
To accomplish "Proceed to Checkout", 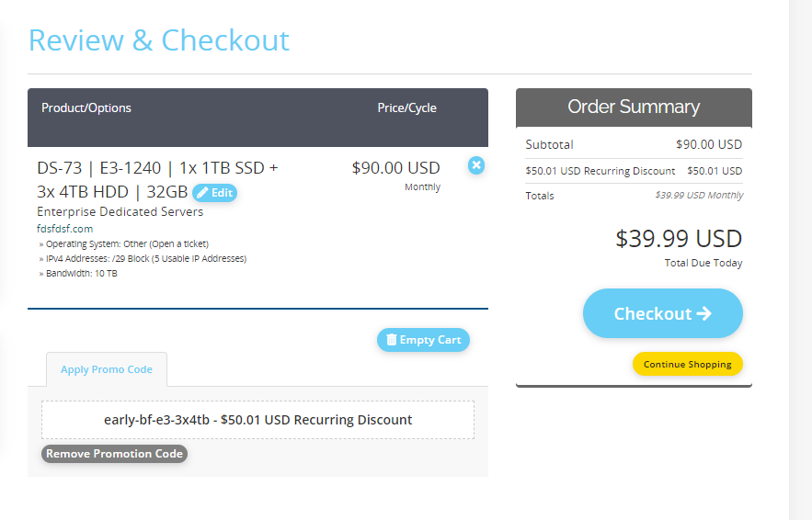I will point(662,313).
